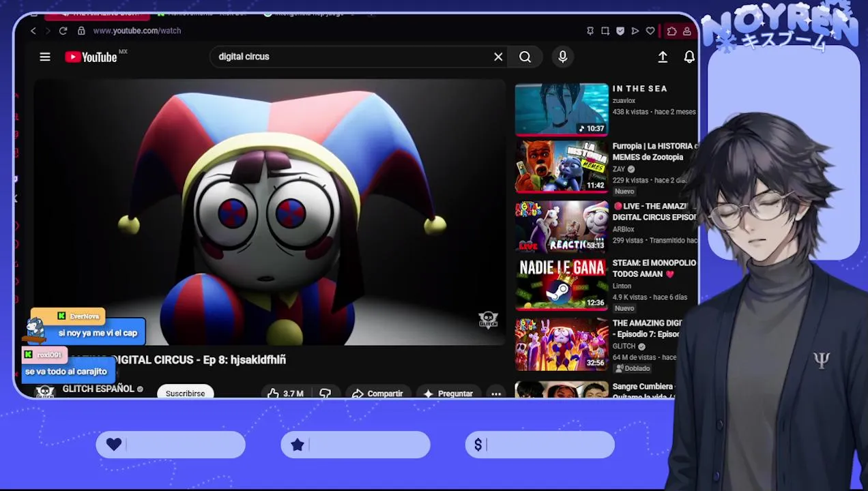Screen dimensions: 868x491
Task: Open the browser shield ad-blocker icon
Action: coord(620,31)
